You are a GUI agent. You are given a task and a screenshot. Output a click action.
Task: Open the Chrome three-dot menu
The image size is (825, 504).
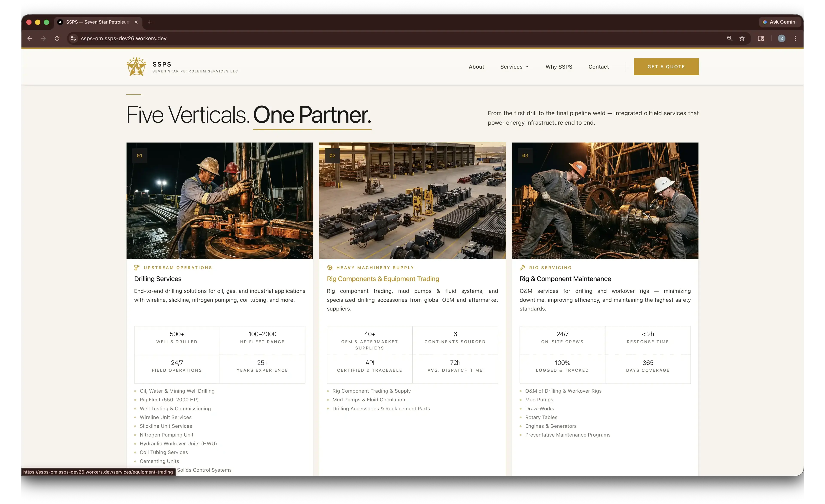tap(795, 38)
